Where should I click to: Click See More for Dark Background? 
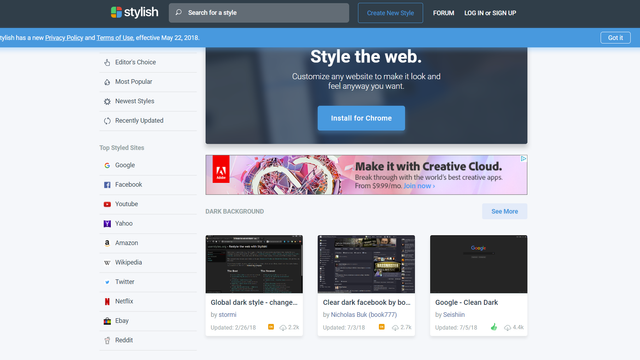click(x=504, y=211)
